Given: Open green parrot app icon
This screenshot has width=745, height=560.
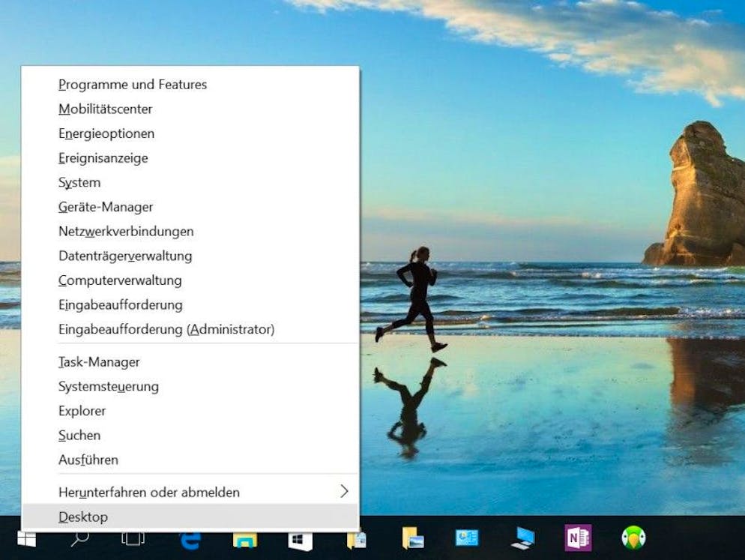Looking at the screenshot, I should [x=633, y=538].
